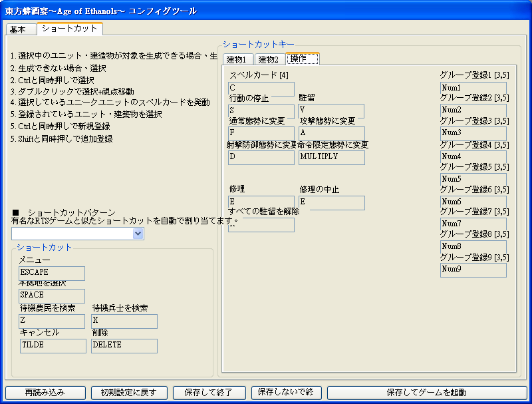The image size is (532, 404).
Task: Click the MULTIPLY shortcut key field
Action: point(331,157)
